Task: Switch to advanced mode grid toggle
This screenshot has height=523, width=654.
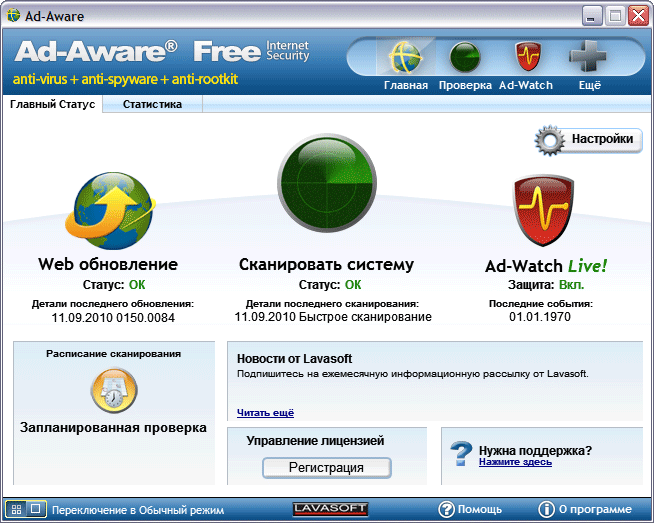Action: (x=16, y=509)
